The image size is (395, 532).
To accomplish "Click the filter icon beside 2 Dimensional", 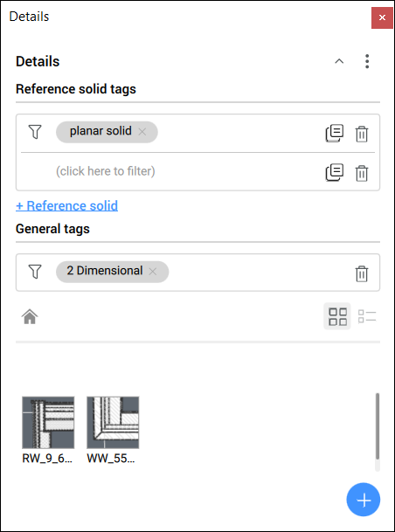I will point(35,272).
